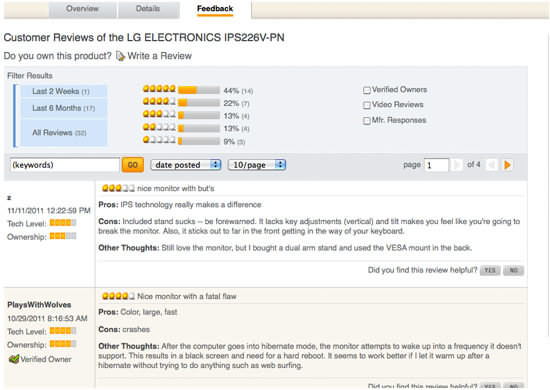
Task: Enable the Video Reviews checkbox
Action: pyautogui.click(x=367, y=105)
